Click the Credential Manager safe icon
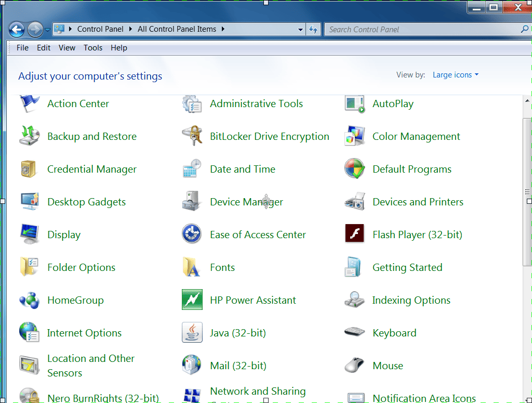The width and height of the screenshot is (532, 403). click(x=29, y=169)
